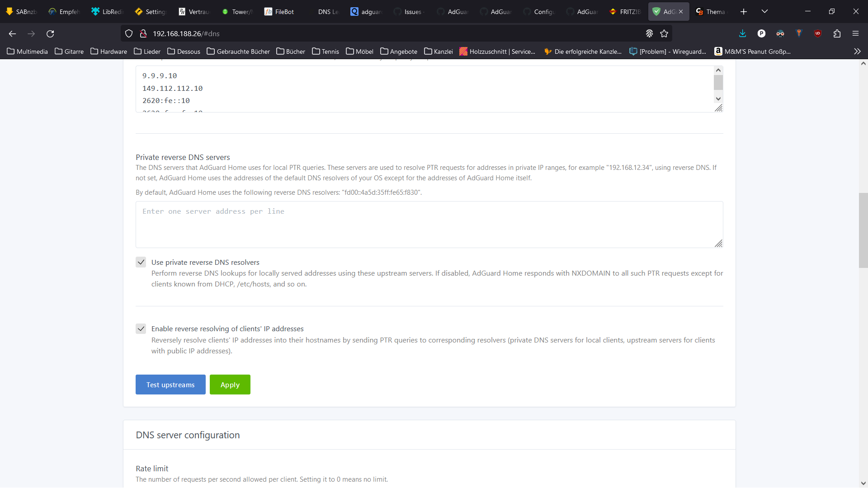Open a new tab with the plus icon
This screenshot has width=868, height=488.
point(744,12)
